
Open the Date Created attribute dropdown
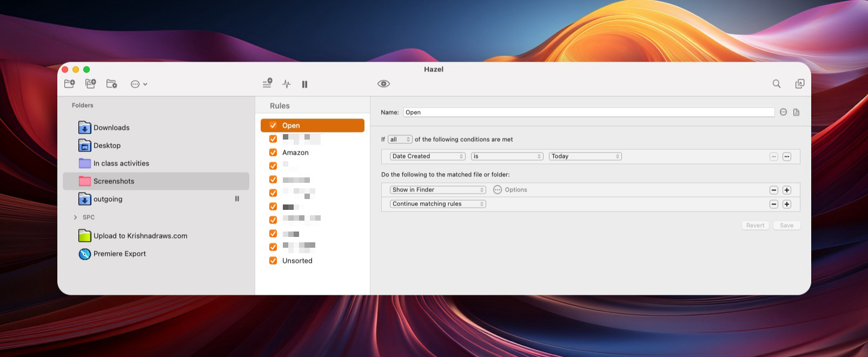coord(427,156)
